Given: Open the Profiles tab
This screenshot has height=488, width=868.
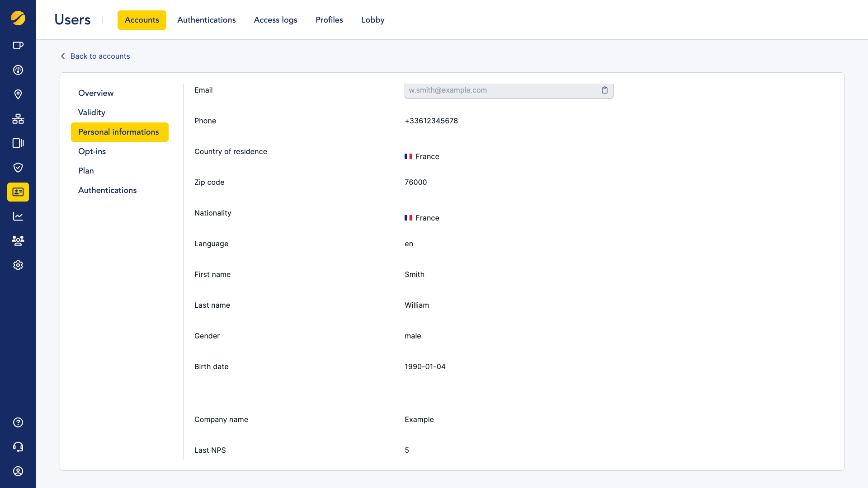Looking at the screenshot, I should (x=329, y=20).
